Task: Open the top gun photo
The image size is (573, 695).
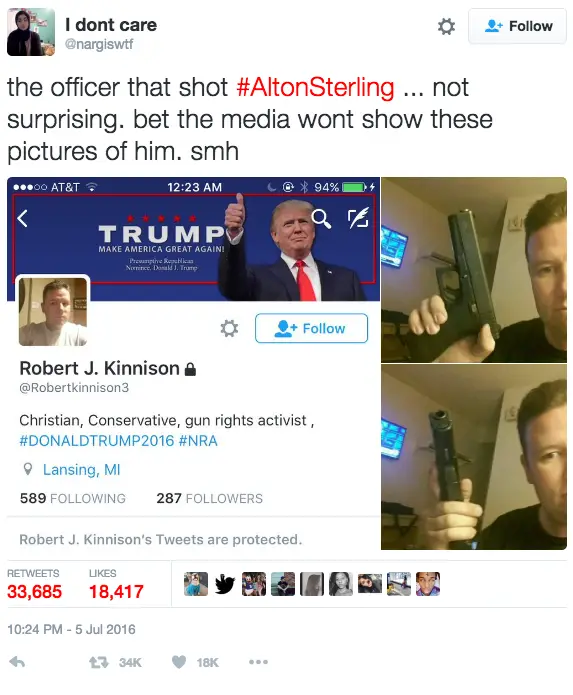Action: click(474, 269)
